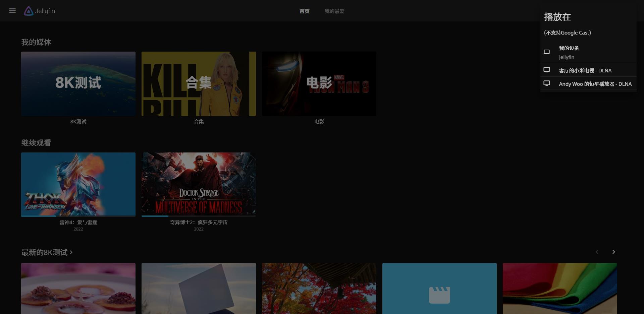Click the Jellyfin logo
Screen dimensions: 644x314
[x=40, y=11]
